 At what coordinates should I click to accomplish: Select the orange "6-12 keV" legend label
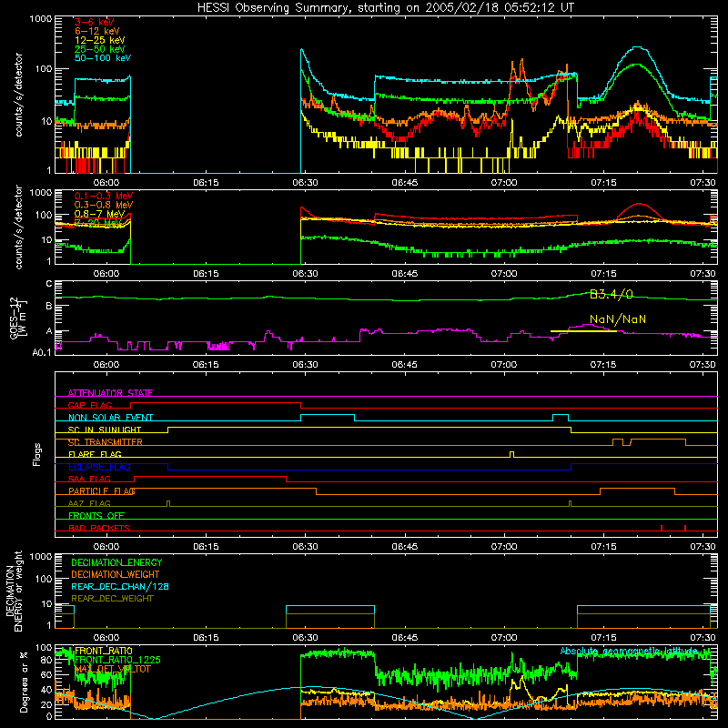click(97, 31)
